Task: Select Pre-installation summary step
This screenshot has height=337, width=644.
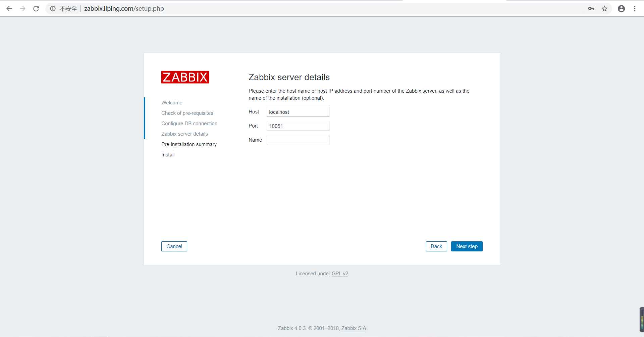Action: click(189, 144)
